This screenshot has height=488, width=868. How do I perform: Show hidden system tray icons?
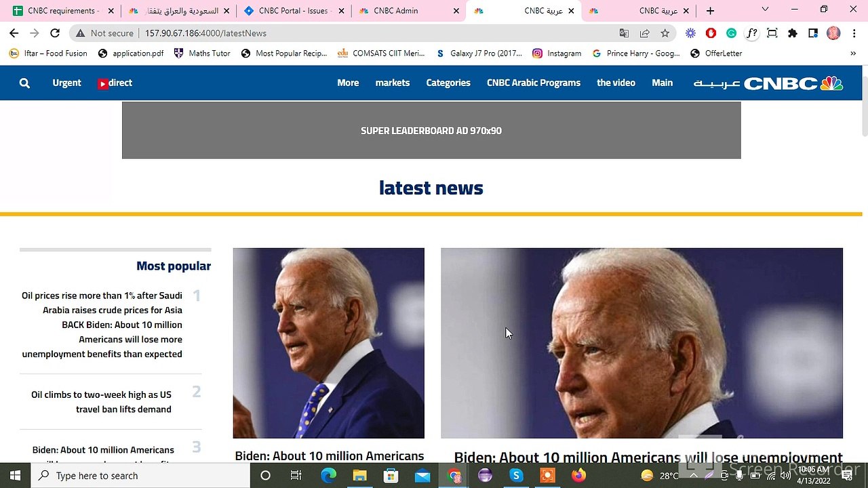click(x=693, y=476)
